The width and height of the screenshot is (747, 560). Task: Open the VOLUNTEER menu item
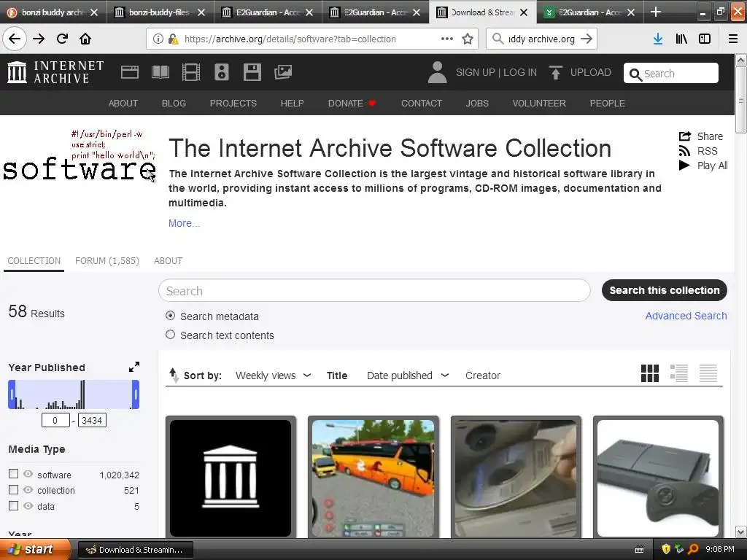(539, 104)
